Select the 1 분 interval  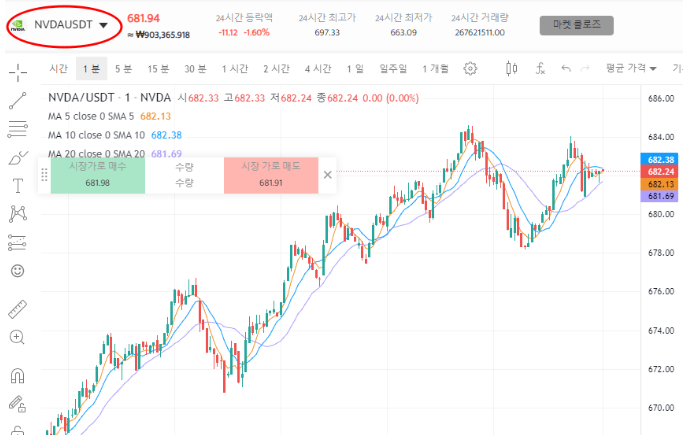(92, 69)
